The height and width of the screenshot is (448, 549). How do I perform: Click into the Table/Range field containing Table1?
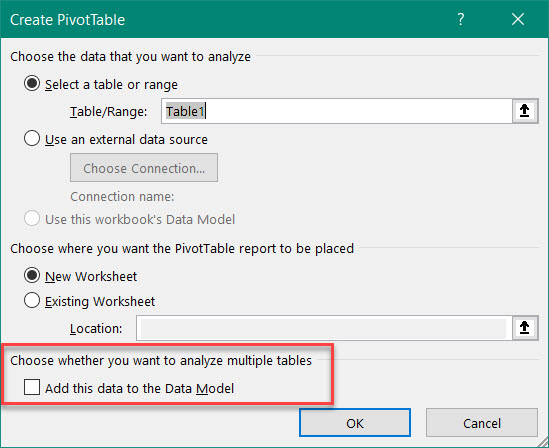click(337, 111)
